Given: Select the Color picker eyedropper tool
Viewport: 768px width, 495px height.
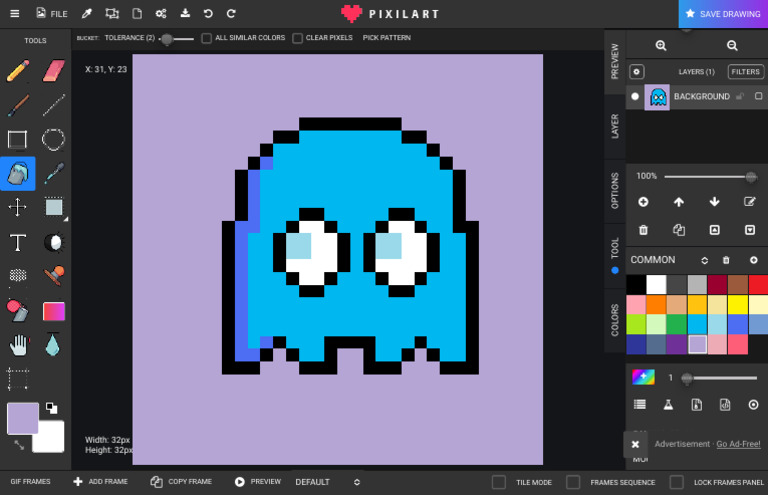Looking at the screenshot, I should (53, 173).
